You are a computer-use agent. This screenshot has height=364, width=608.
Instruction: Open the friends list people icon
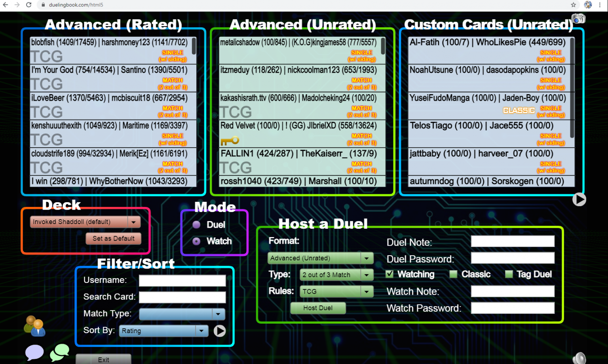coord(35,326)
